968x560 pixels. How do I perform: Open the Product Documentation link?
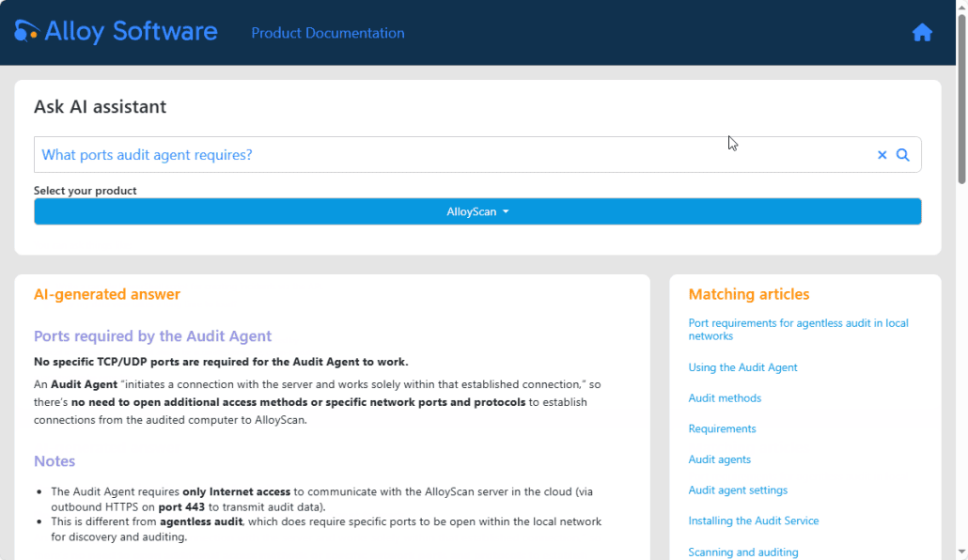click(x=328, y=33)
